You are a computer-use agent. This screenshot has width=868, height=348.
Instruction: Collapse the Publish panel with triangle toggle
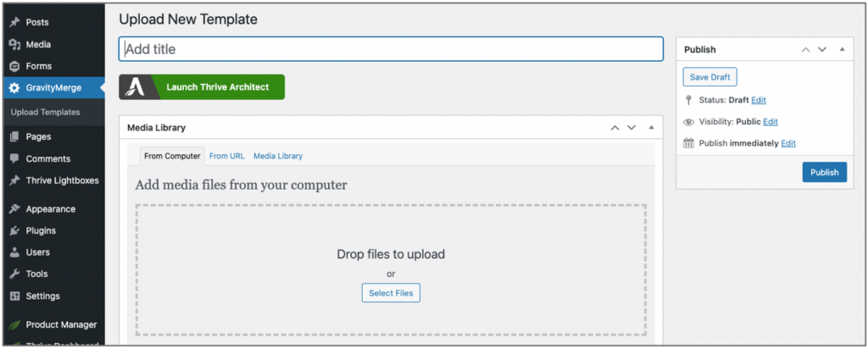click(841, 50)
